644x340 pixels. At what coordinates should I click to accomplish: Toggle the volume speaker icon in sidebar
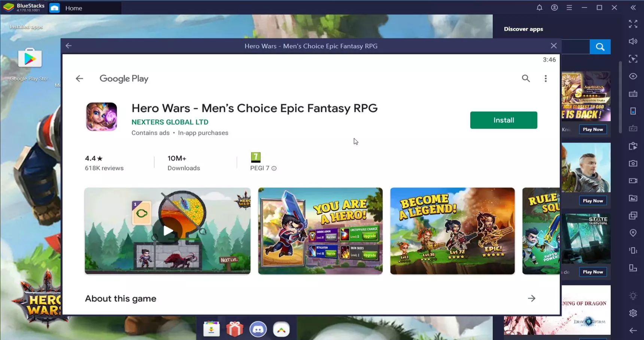click(x=633, y=42)
